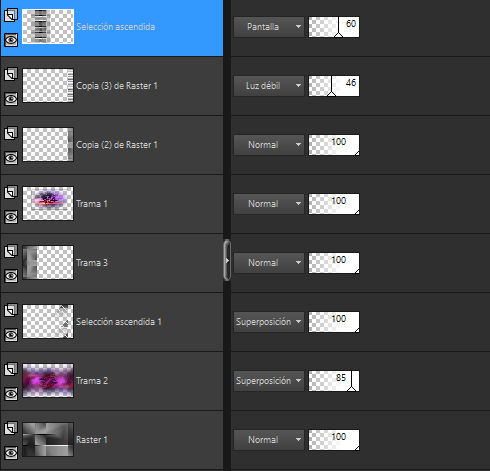Click layer type icon of Copia (3) de Raster 1
Screen dimensions: 490x471
click(11, 74)
